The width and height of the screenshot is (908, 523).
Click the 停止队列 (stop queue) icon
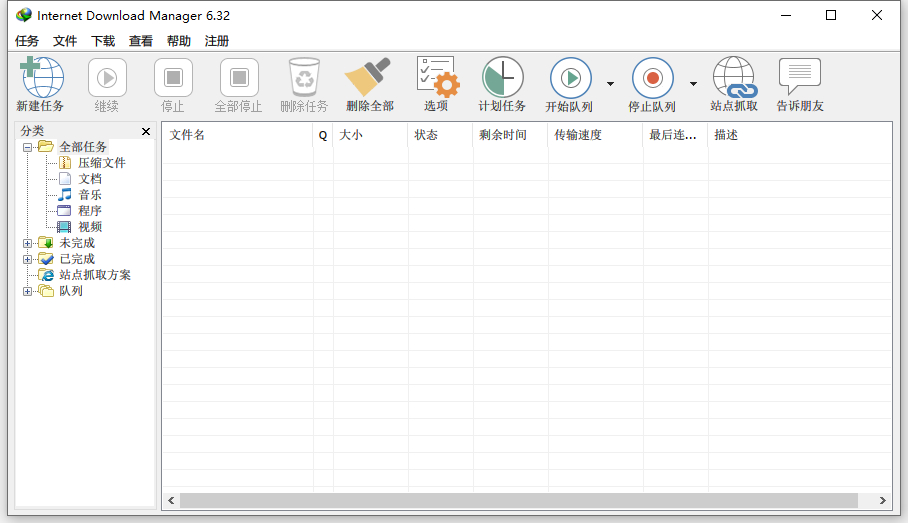pos(653,78)
